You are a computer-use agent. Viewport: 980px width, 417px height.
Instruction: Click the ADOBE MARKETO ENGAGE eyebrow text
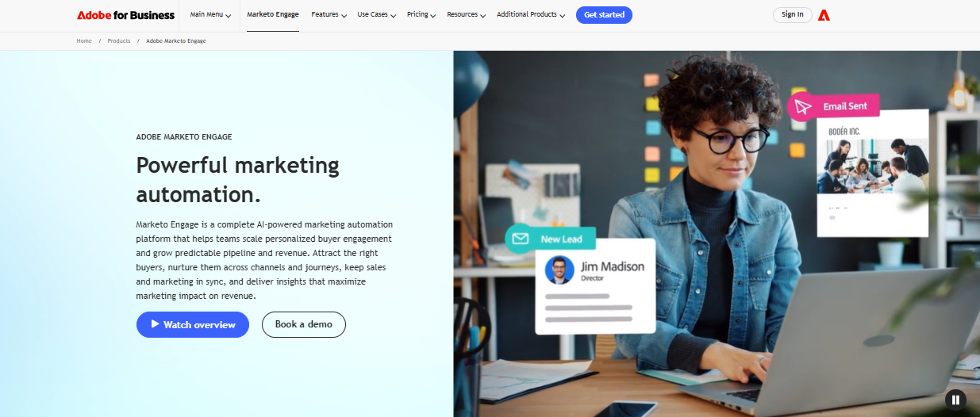point(184,137)
